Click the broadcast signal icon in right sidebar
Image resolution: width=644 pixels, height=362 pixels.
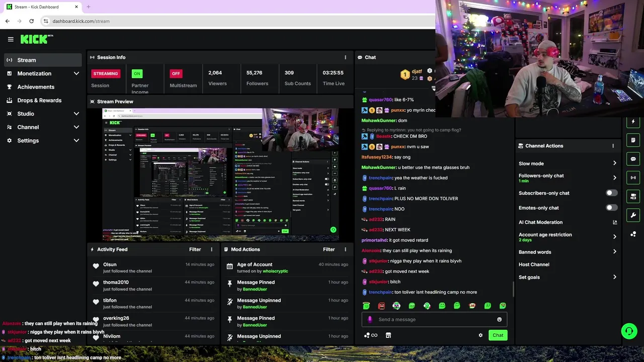point(633,177)
